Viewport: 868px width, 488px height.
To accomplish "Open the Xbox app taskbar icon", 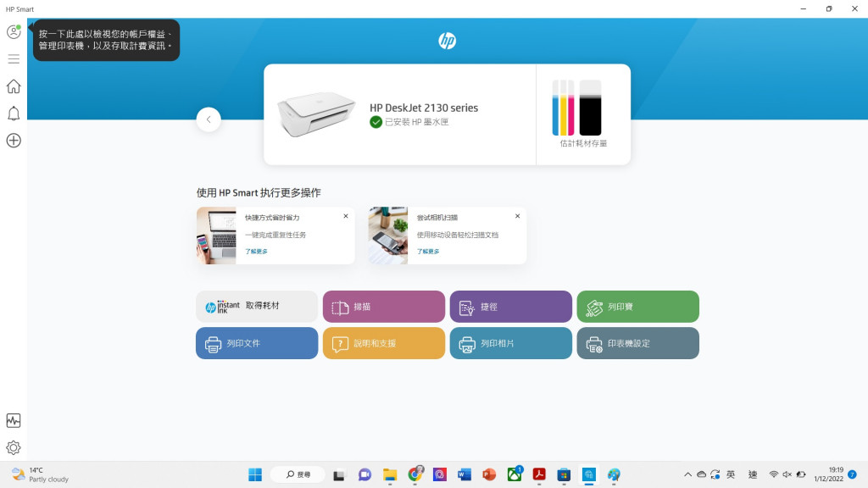I will pyautogui.click(x=515, y=474).
